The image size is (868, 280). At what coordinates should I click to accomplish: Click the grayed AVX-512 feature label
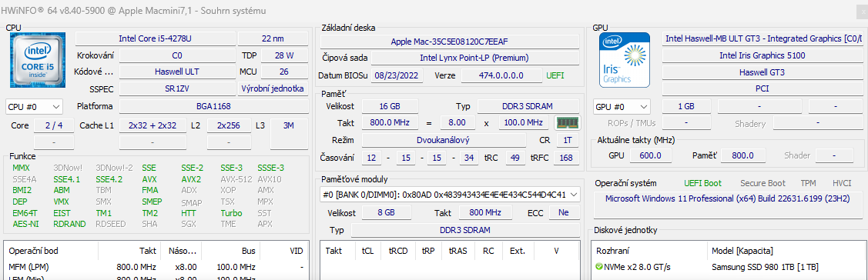click(x=236, y=179)
